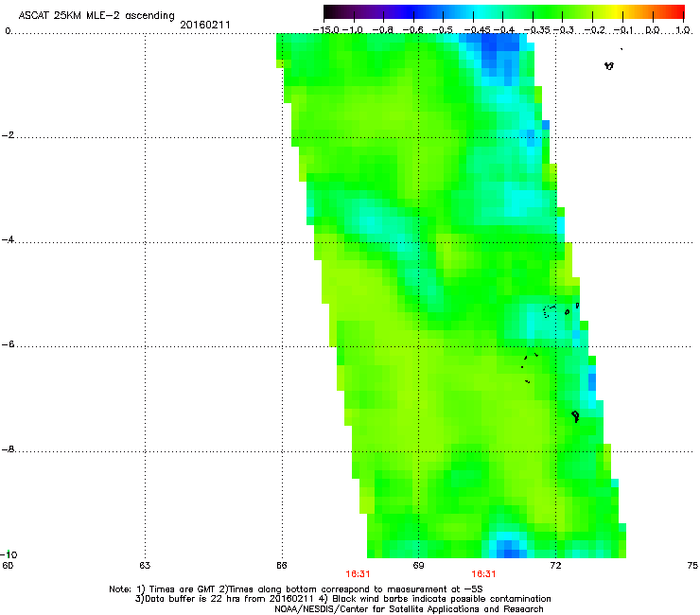The image size is (700, 615).
Task: Click the -8 latitude axis label
Action: pos(8,449)
